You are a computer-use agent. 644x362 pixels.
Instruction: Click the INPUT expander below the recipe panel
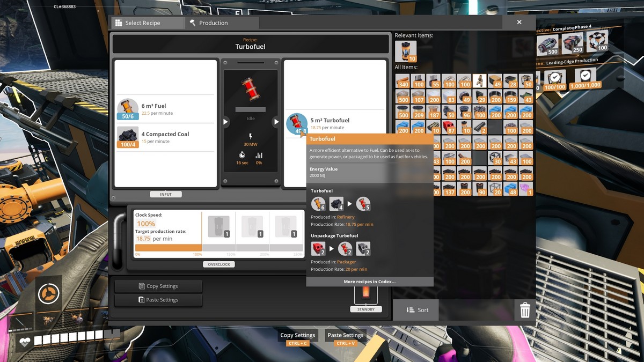[x=166, y=194]
